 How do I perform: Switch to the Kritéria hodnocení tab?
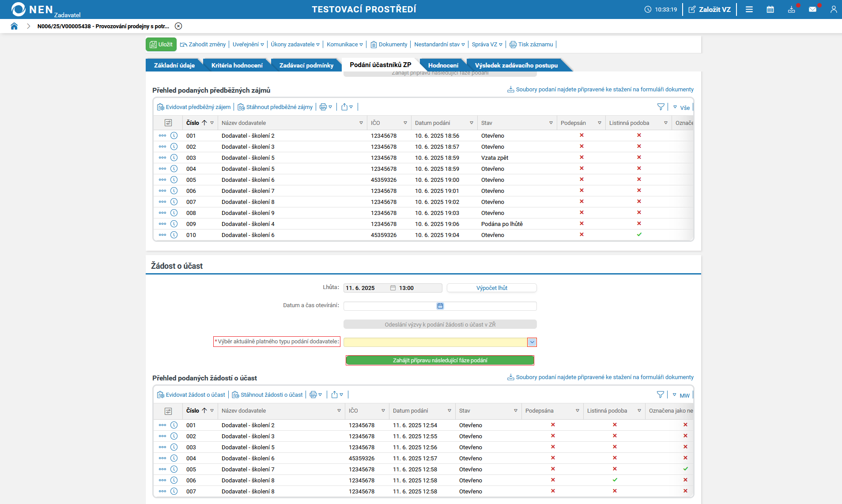(237, 65)
